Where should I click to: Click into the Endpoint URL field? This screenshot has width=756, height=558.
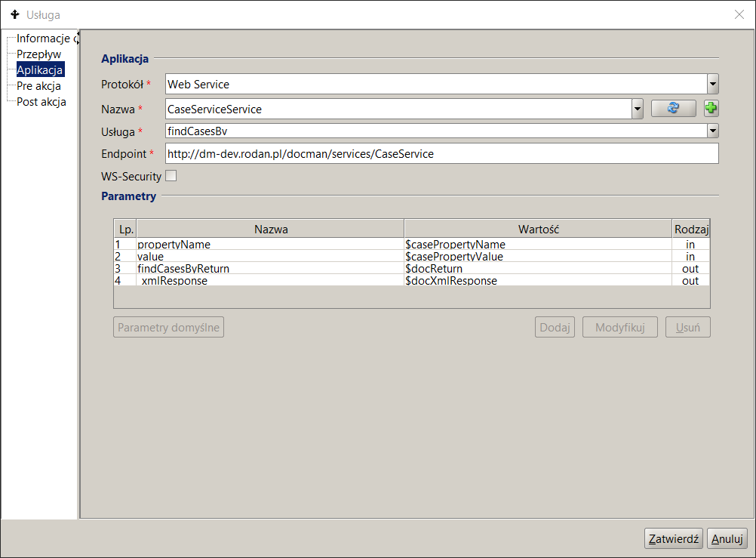click(441, 153)
